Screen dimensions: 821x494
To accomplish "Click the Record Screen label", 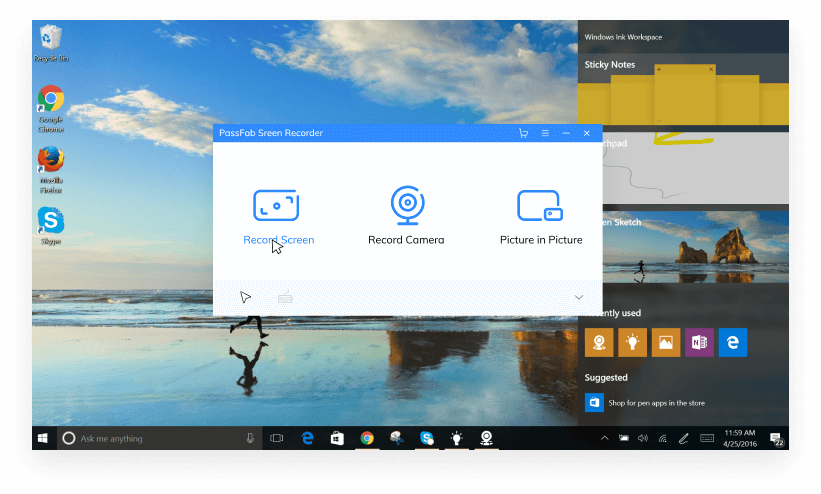I will click(278, 240).
